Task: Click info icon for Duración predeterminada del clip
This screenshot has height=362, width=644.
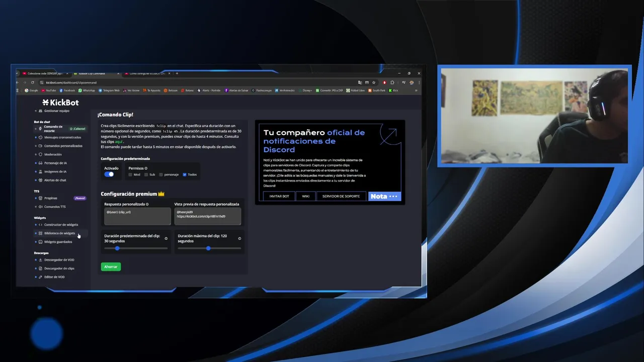Action: click(166, 238)
